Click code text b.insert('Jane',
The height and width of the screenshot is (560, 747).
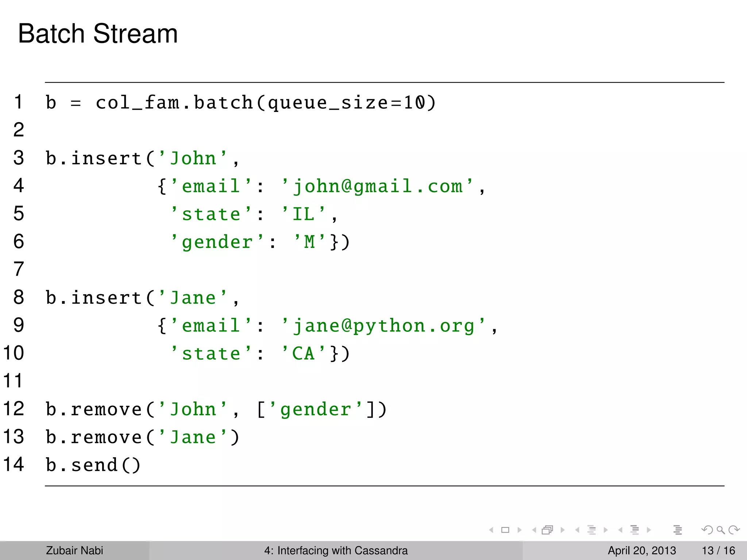pyautogui.click(x=143, y=298)
